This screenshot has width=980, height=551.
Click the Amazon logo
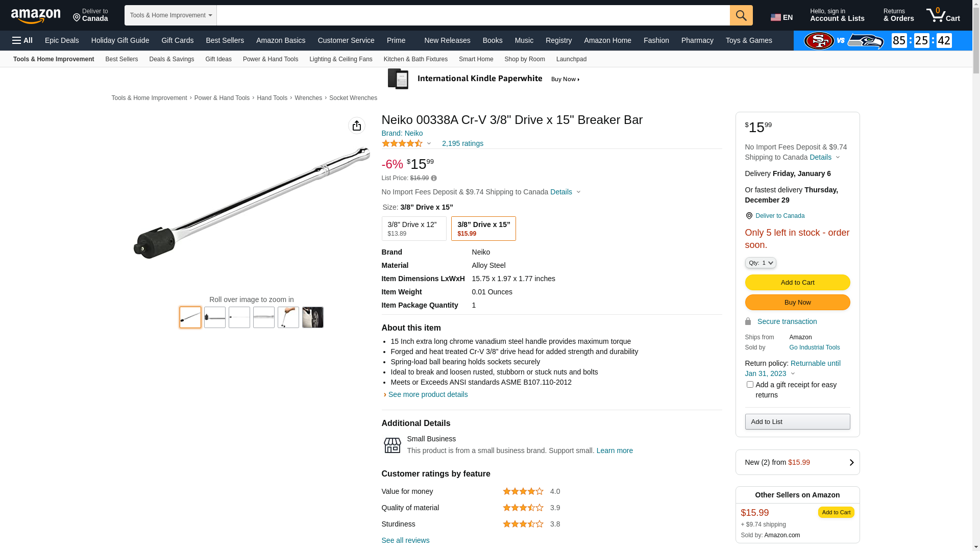tap(36, 16)
